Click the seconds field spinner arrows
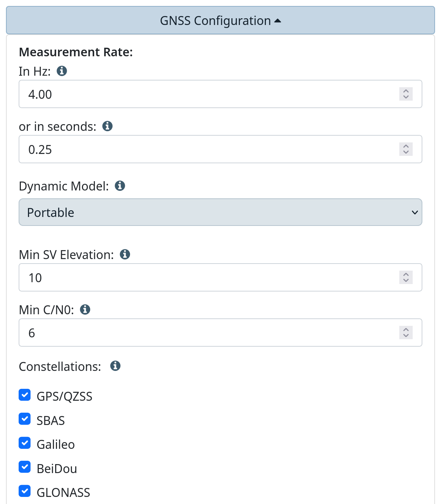Viewport: 441px width, 504px height. pos(406,149)
